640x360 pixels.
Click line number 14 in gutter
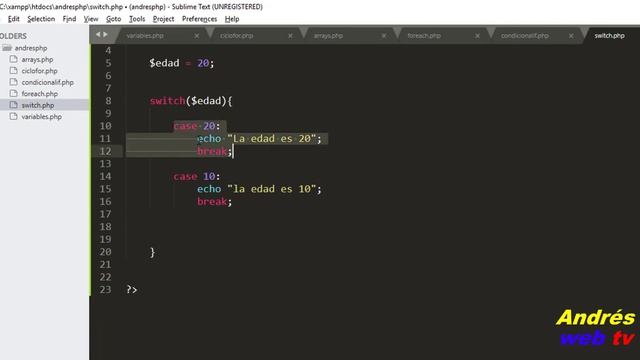(x=105, y=176)
